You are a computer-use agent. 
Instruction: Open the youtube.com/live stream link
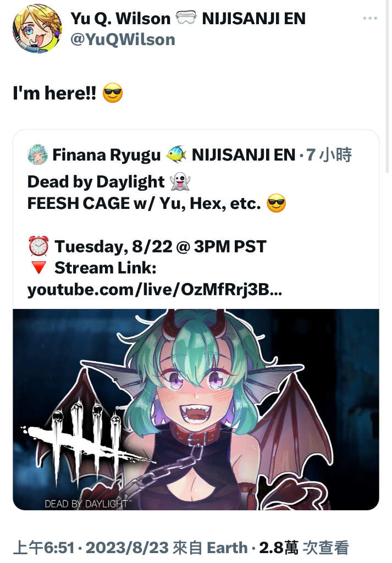154,289
